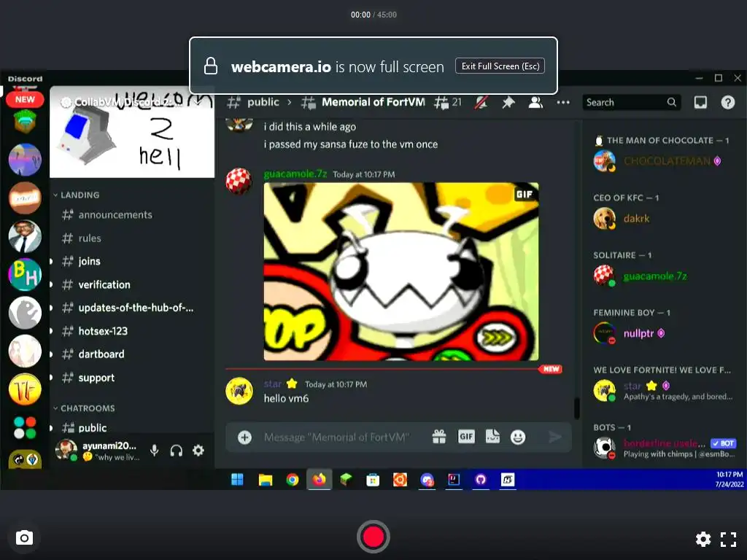Click the Discord Search field
The height and width of the screenshot is (560, 747).
(631, 102)
